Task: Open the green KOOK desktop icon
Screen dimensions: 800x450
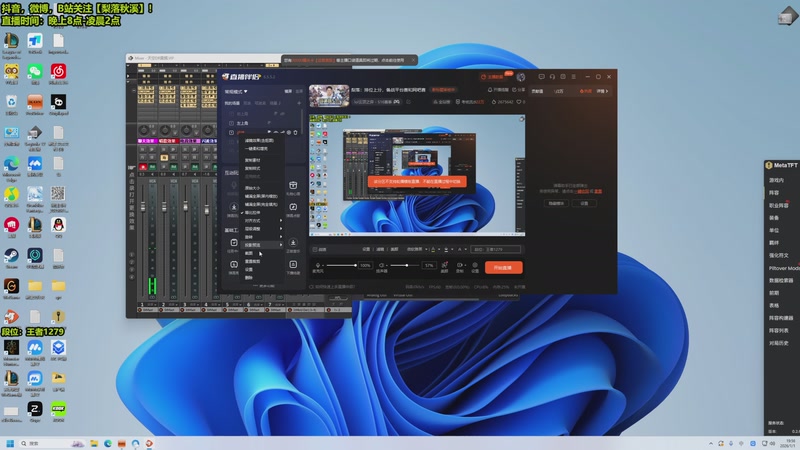Action: click(58, 409)
